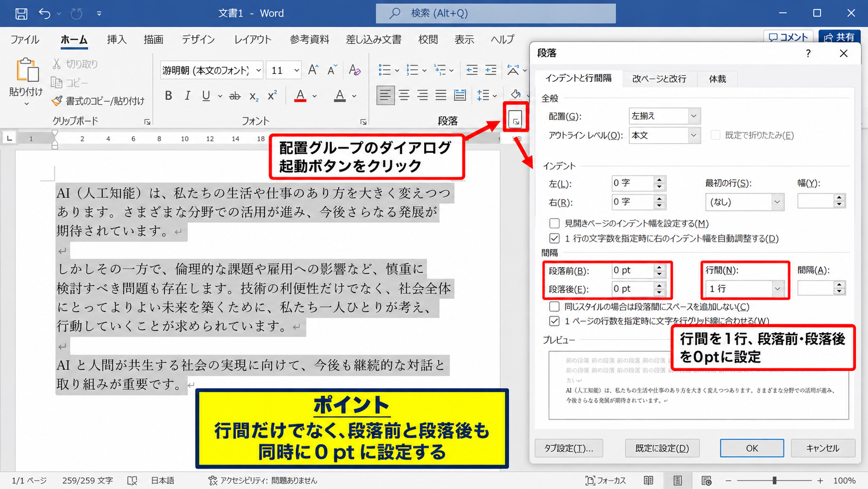This screenshot has height=489, width=868.
Task: Click the タブ設定 button
Action: click(x=568, y=448)
